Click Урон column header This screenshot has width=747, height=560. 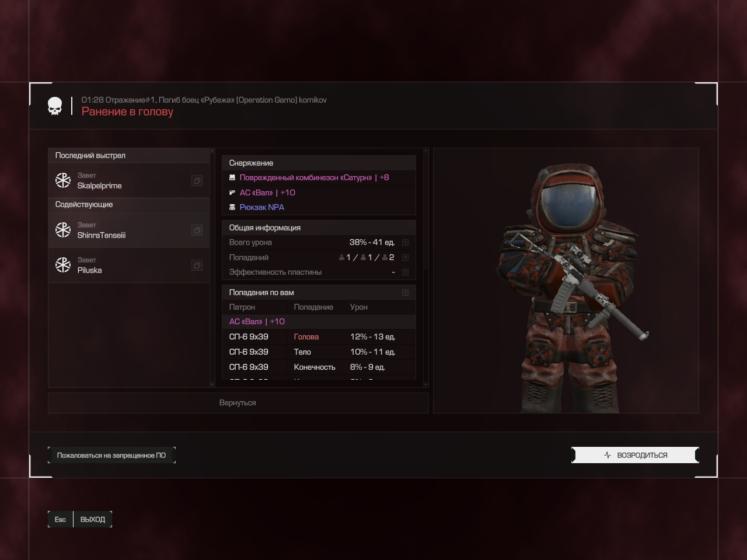click(x=359, y=307)
